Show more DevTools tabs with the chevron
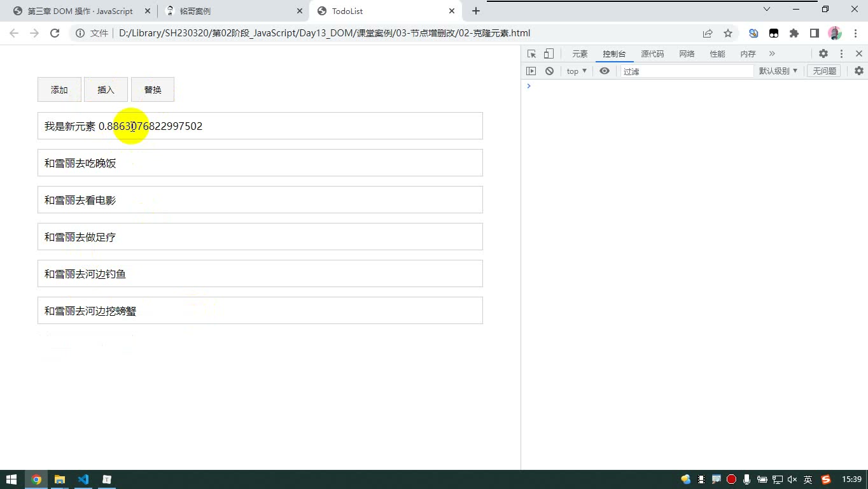This screenshot has width=868, height=489. coord(772,54)
